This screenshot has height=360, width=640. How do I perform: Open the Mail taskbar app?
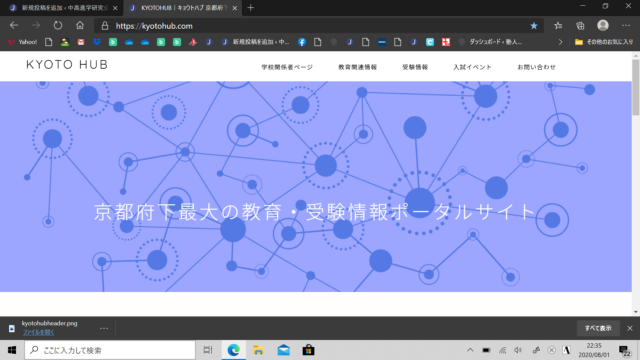point(284,350)
